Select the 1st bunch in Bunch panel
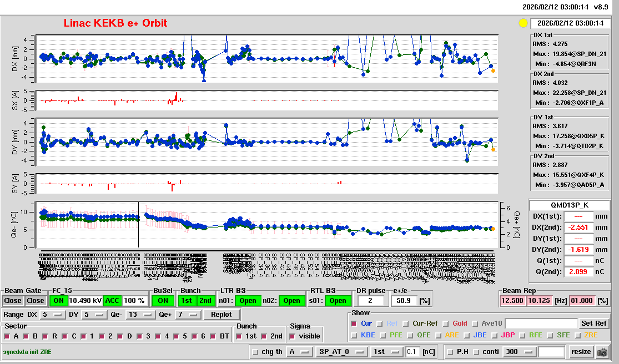Screen dimensions: 619x364 (x=188, y=301)
